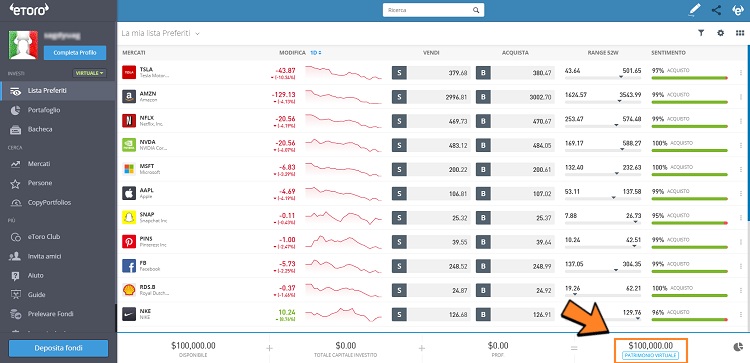Click the RDS.B Shell logo icon

pyautogui.click(x=129, y=289)
